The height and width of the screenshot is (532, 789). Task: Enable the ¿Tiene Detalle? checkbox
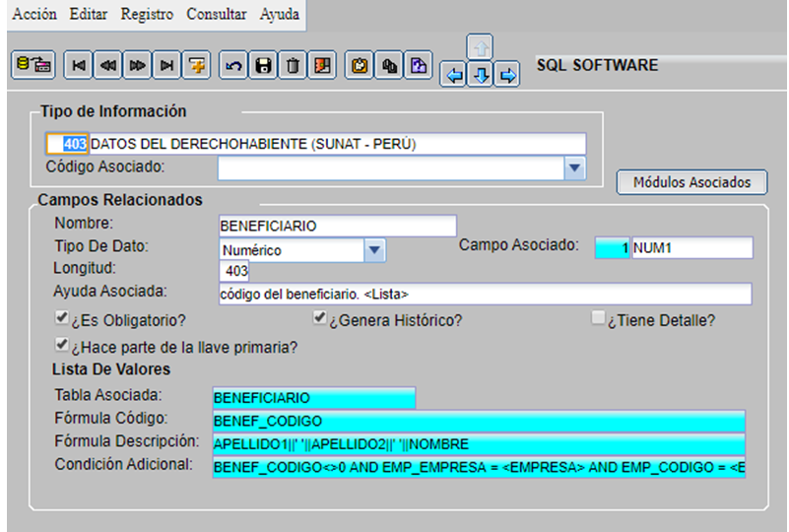(598, 319)
